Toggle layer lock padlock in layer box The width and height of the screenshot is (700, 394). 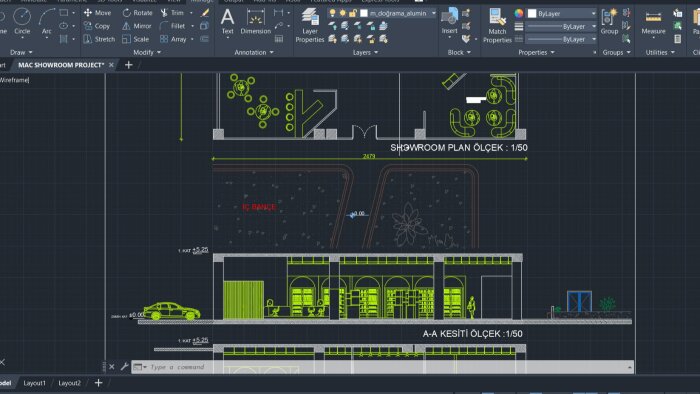[x=353, y=13]
